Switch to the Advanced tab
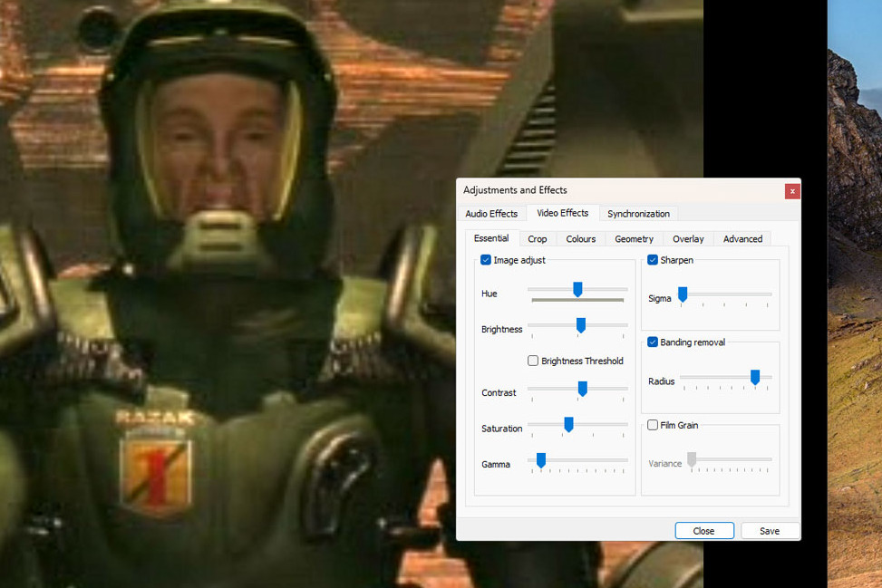Screen dimensions: 882x588 pyautogui.click(x=741, y=238)
